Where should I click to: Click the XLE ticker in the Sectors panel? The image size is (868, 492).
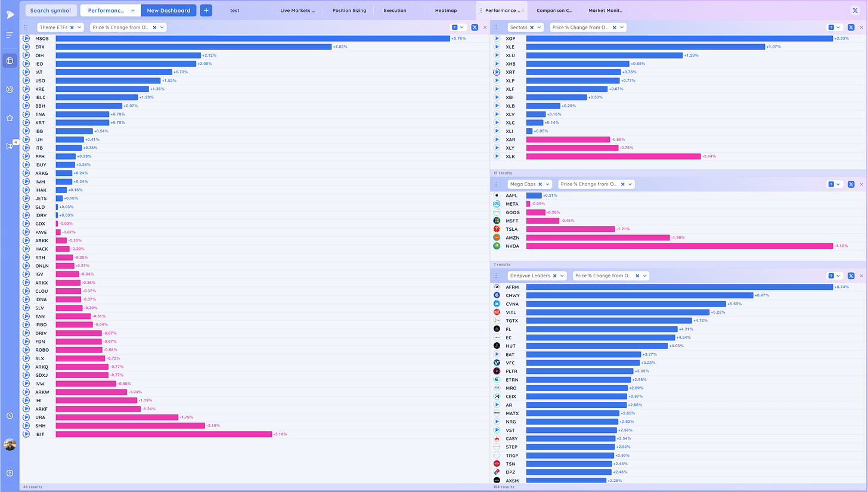pos(510,47)
